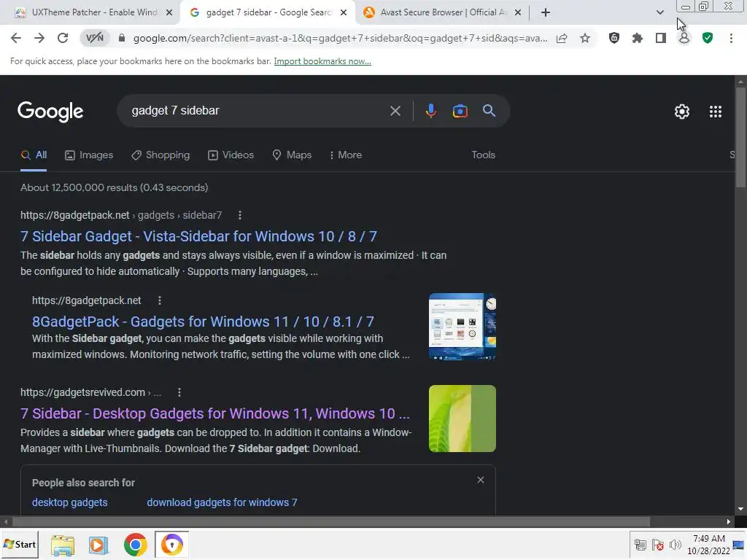Open options for 8gadgetpack.net sidebar7 result
747x560 pixels.
pos(240,215)
